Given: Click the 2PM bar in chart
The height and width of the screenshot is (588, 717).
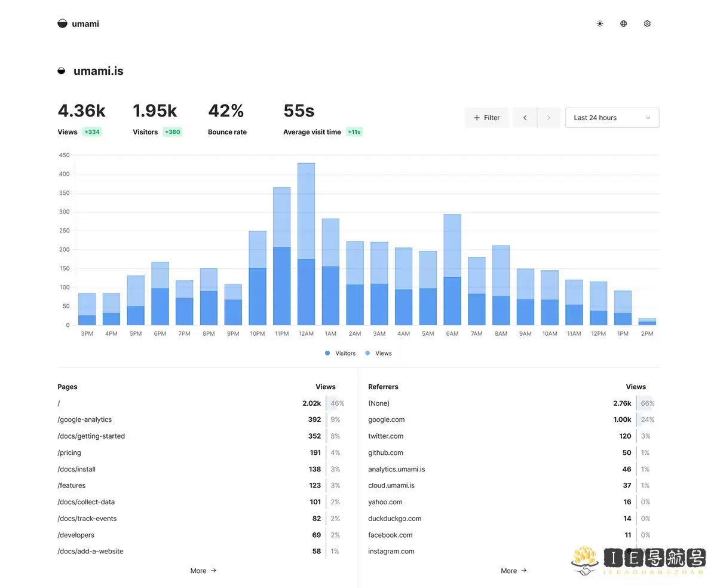Looking at the screenshot, I should click(647, 321).
